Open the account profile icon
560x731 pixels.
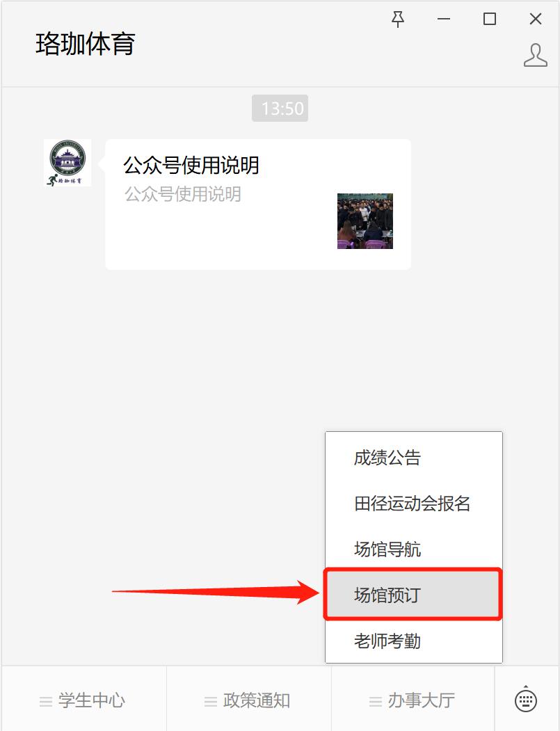(535, 55)
